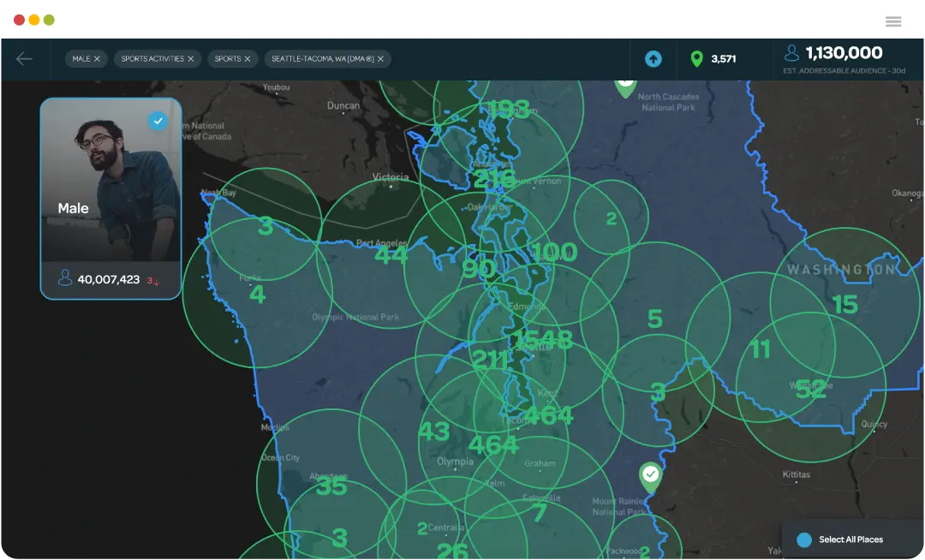The width and height of the screenshot is (925, 560).
Task: Click the Olympic National Park label
Action: [355, 317]
